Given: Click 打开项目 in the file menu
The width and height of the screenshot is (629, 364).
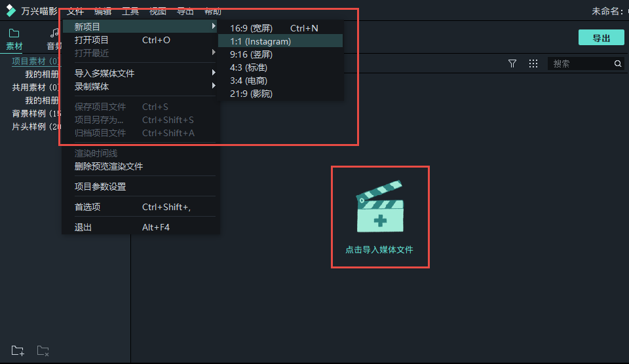Looking at the screenshot, I should pyautogui.click(x=92, y=40).
